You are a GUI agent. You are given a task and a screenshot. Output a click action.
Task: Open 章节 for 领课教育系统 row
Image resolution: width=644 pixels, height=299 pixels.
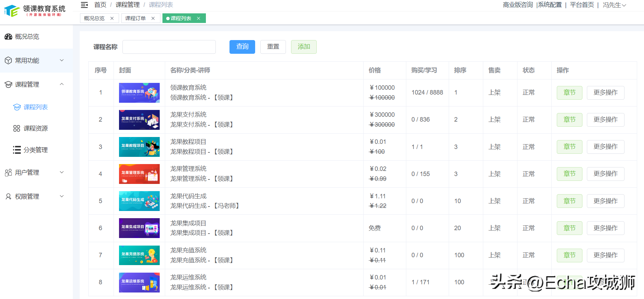click(x=569, y=93)
